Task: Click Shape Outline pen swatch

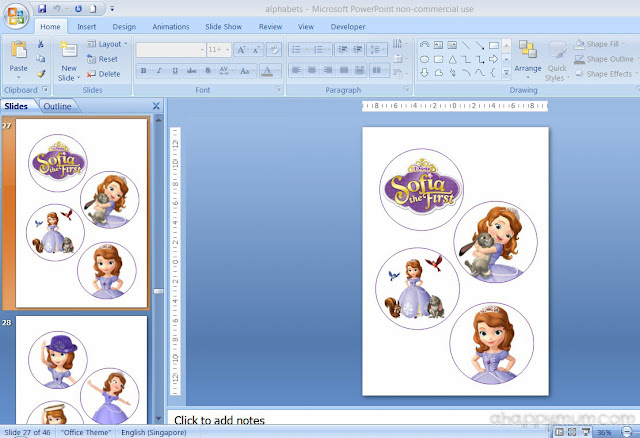Action: pos(580,59)
